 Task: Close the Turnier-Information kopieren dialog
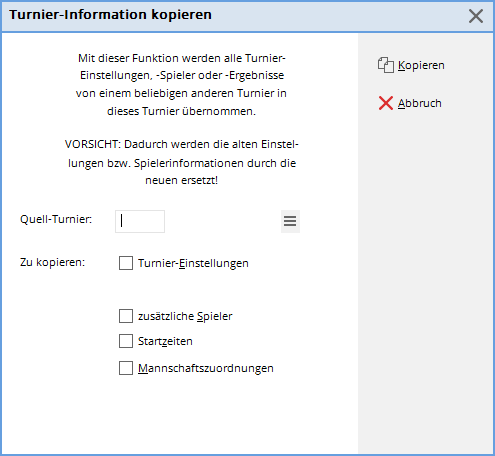pos(476,16)
